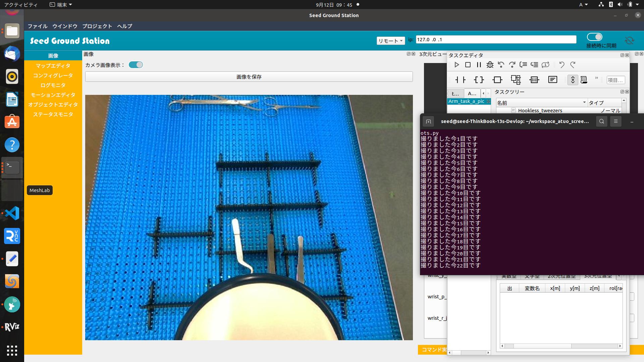Click the connection sync icon
Screen dimensions: 644x362
click(x=630, y=41)
